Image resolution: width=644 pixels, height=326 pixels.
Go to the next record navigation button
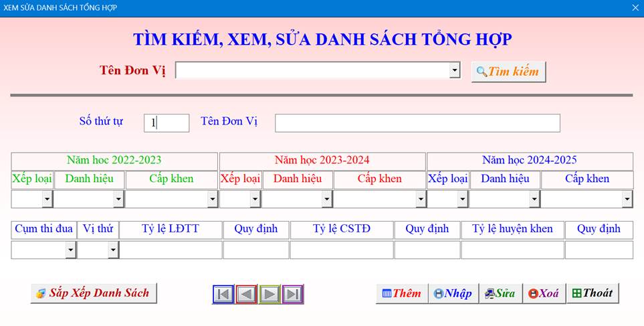270,295
